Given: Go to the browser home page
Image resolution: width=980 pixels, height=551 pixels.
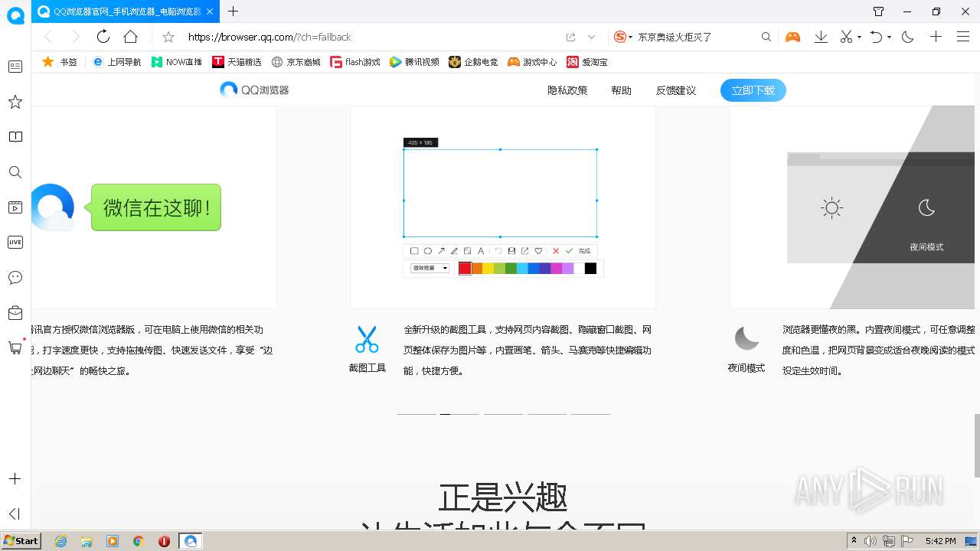Looking at the screenshot, I should coord(131,37).
